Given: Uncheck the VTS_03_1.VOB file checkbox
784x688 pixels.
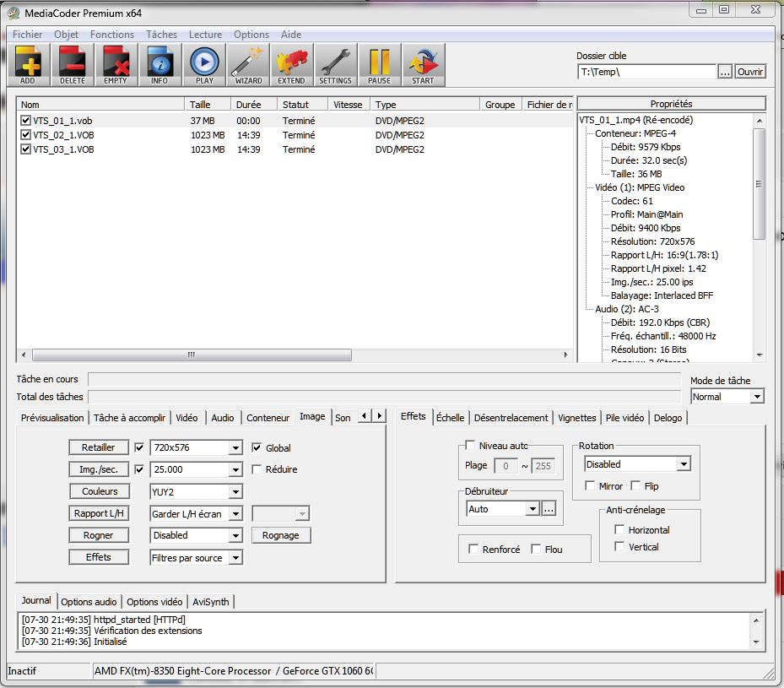Looking at the screenshot, I should point(25,149).
